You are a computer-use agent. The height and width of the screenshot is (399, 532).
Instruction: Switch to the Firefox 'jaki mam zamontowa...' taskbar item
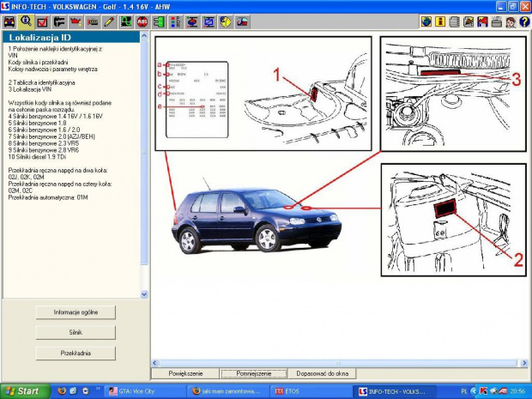pos(227,391)
